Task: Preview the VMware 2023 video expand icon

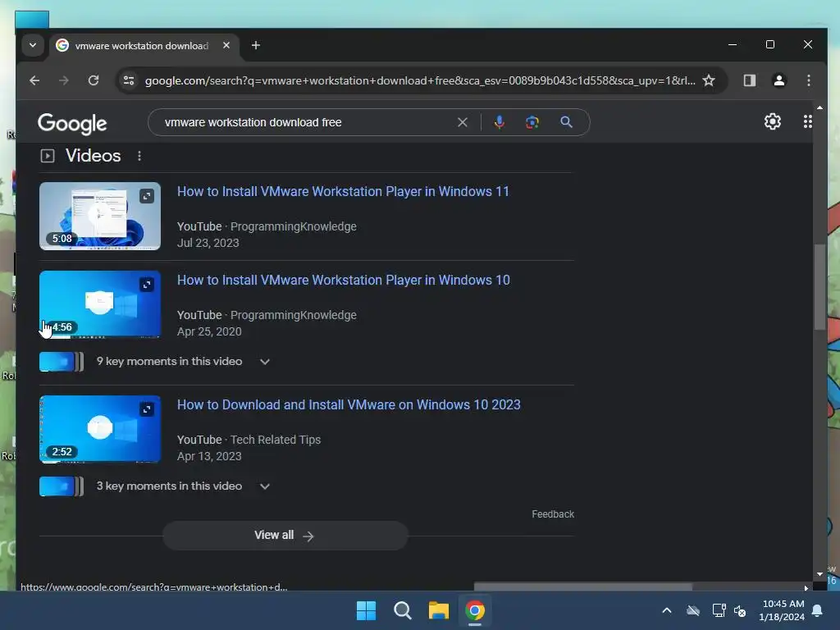Action: point(147,409)
